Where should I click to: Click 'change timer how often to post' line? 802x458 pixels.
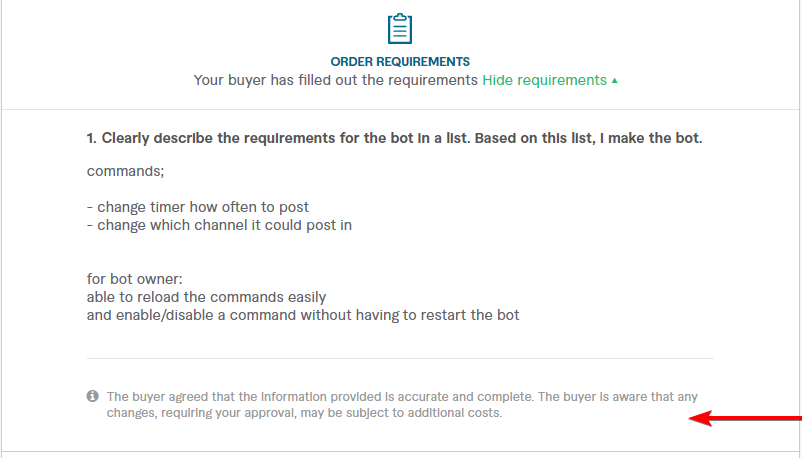coord(198,207)
